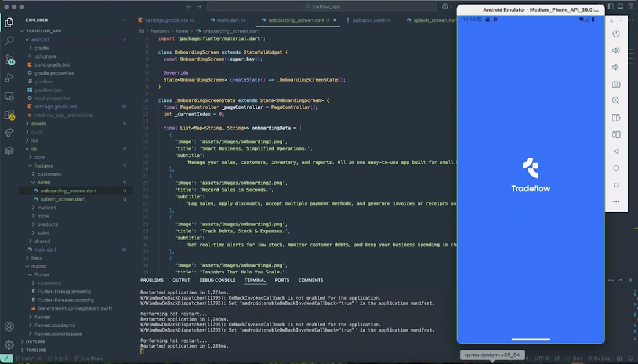Toggle panel layout icon in title bar
The image size is (638, 364).
pos(620,6)
